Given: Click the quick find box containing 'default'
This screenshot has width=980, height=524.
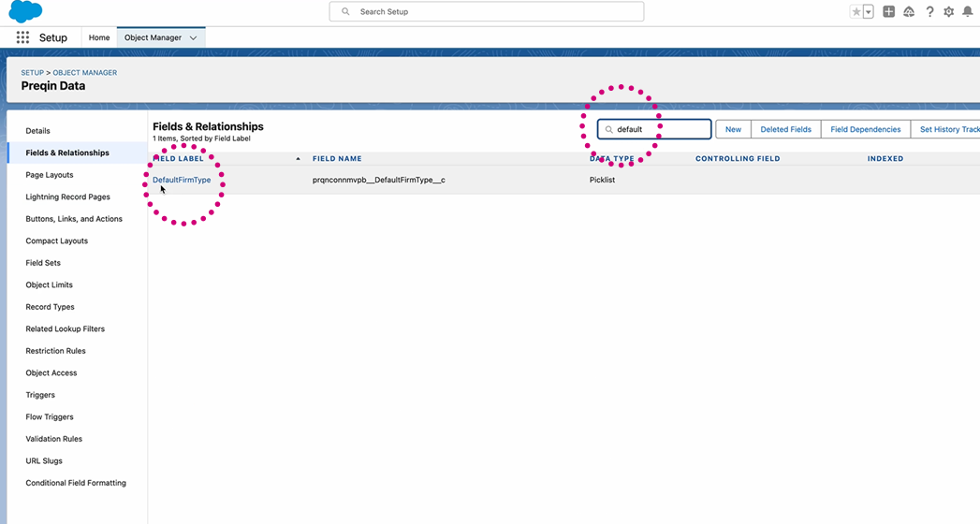Looking at the screenshot, I should [x=654, y=129].
